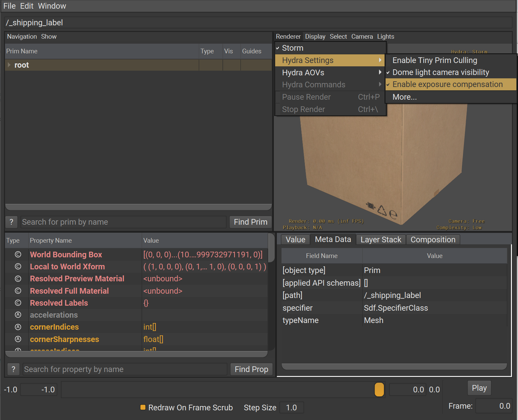The image size is (518, 420).
Task: Uncheck Dome light camera visibility
Action: pyautogui.click(x=440, y=72)
